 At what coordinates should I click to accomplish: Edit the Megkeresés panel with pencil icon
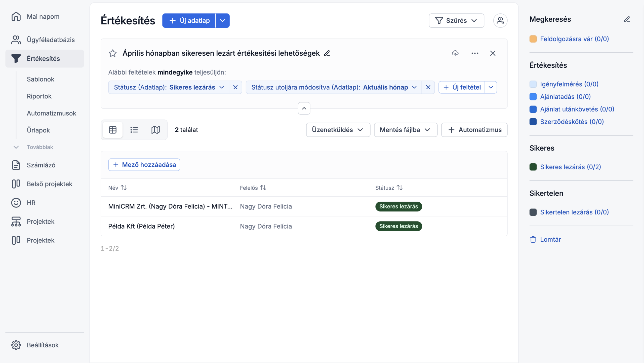point(627,19)
